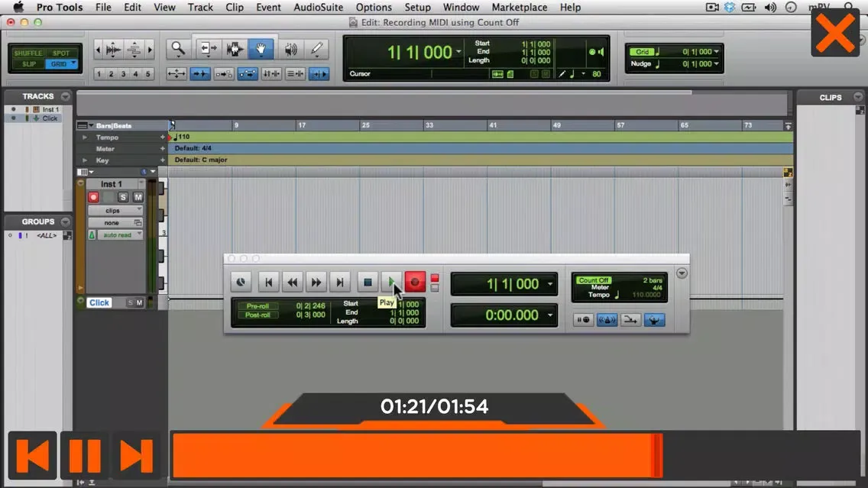Open the AudioSuite menu

click(319, 7)
